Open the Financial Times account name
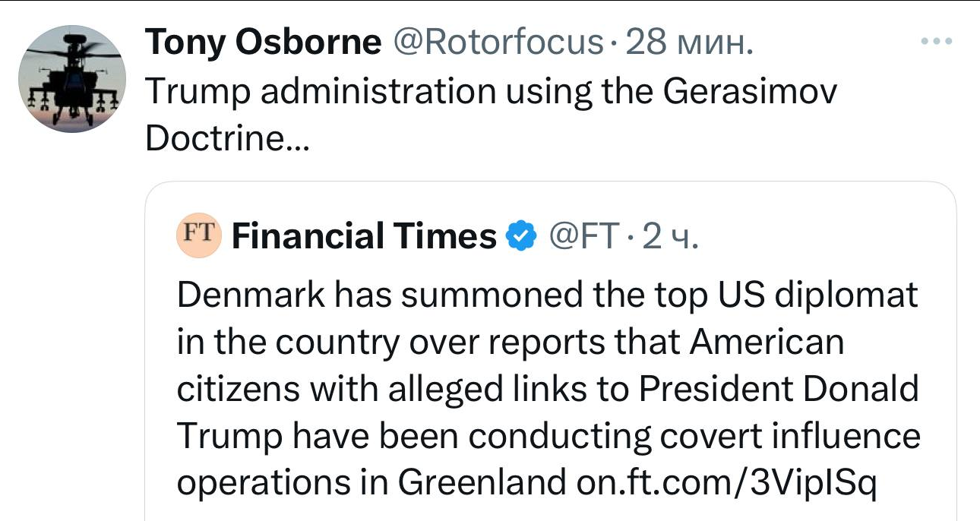The width and height of the screenshot is (980, 521). point(364,236)
